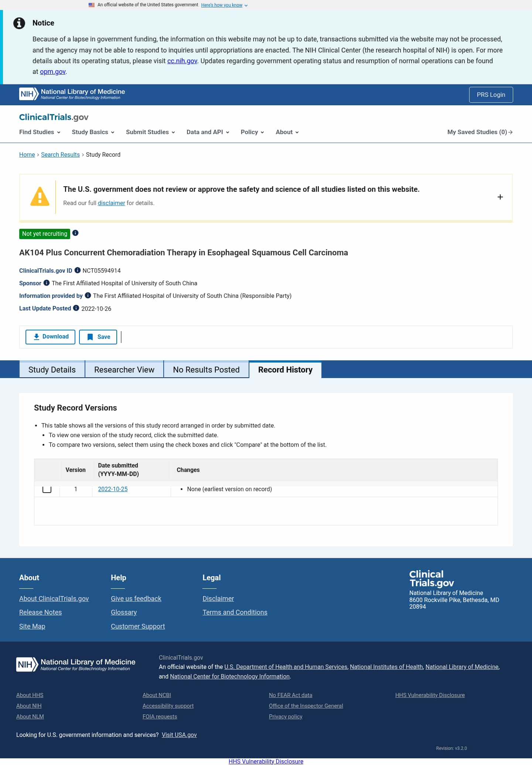Open the Site Map link
The width and height of the screenshot is (532, 765).
pyautogui.click(x=32, y=626)
